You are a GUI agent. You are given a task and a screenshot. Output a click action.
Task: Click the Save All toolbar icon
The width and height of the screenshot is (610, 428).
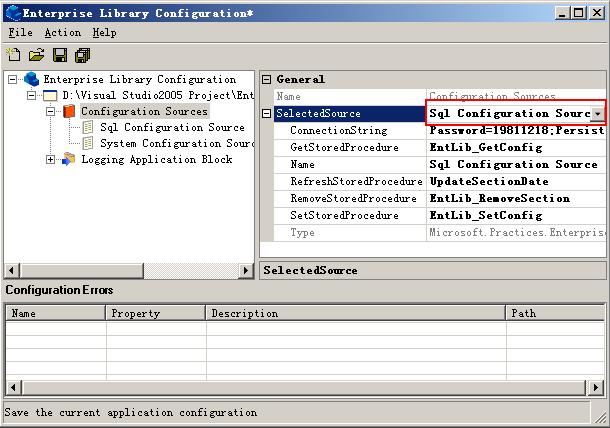coord(82,55)
